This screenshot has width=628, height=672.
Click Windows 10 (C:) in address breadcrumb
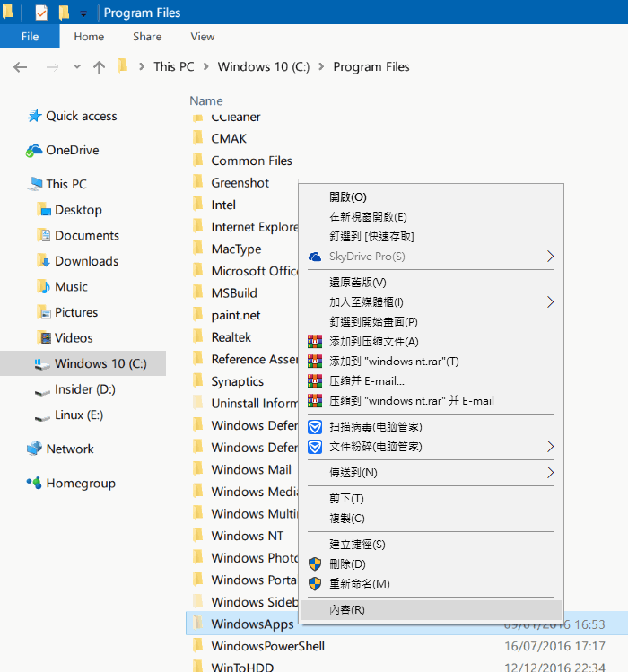coord(263,67)
